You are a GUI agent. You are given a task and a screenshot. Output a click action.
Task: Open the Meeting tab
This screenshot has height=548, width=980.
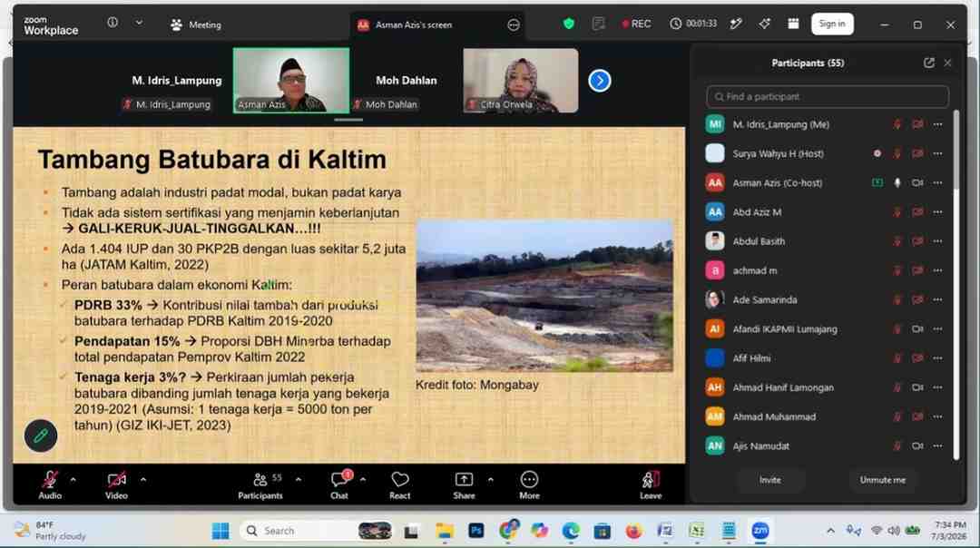196,25
